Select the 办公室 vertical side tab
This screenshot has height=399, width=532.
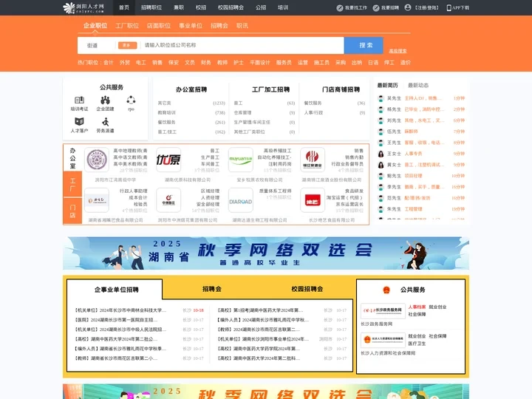(72, 158)
